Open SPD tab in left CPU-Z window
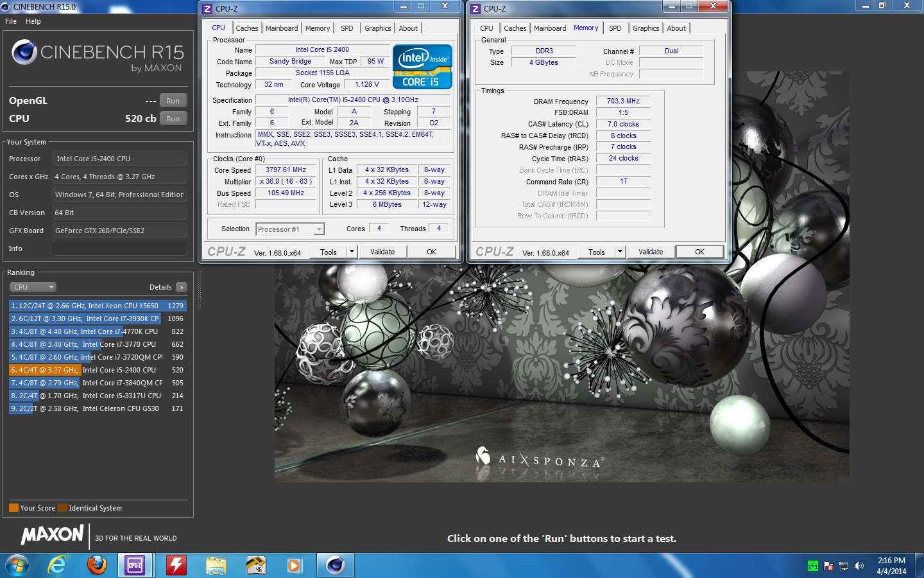 347,28
